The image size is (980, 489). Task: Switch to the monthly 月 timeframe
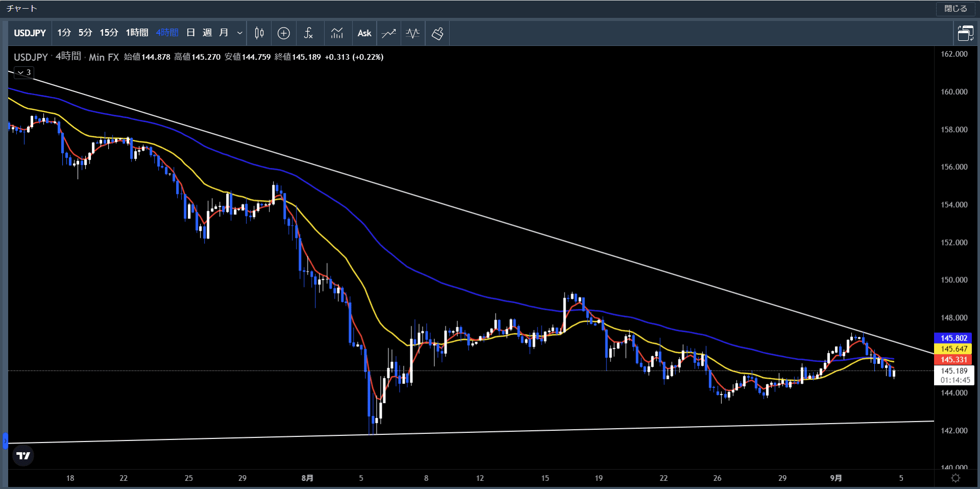coord(224,33)
